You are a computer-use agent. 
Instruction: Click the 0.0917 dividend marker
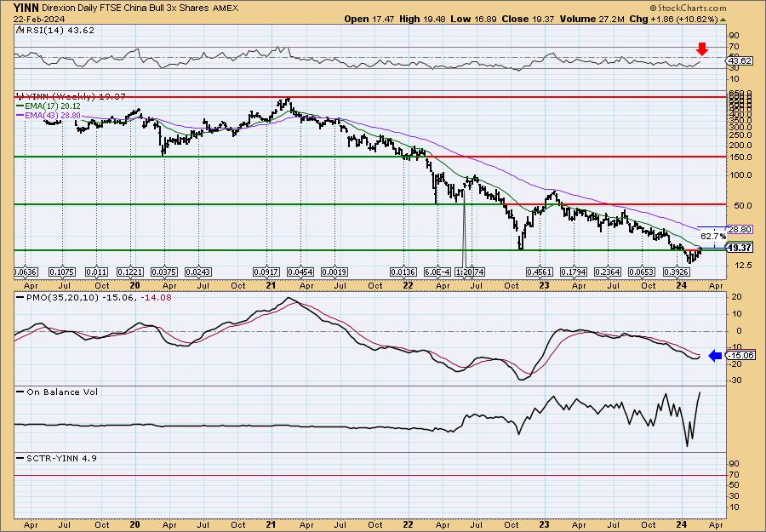(x=266, y=272)
